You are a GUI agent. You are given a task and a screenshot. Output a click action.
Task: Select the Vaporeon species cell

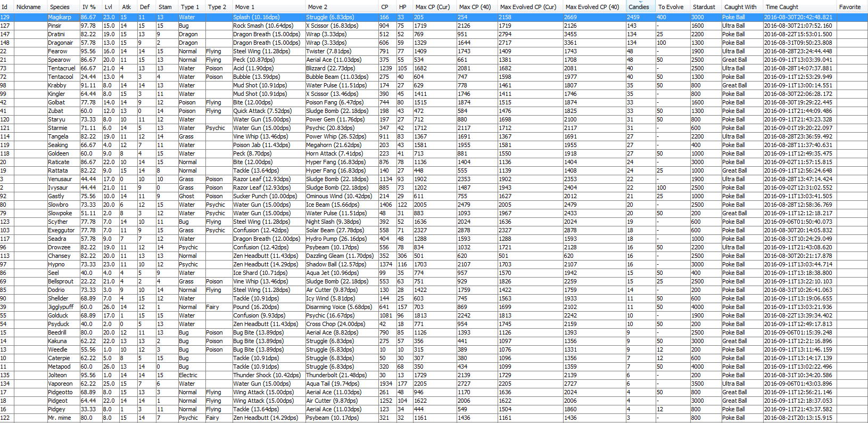click(63, 384)
